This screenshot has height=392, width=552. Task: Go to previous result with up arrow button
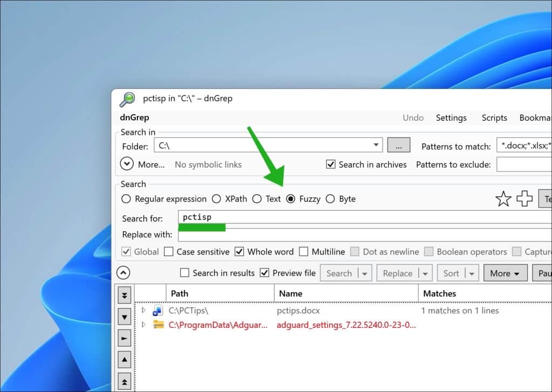pyautogui.click(x=125, y=360)
